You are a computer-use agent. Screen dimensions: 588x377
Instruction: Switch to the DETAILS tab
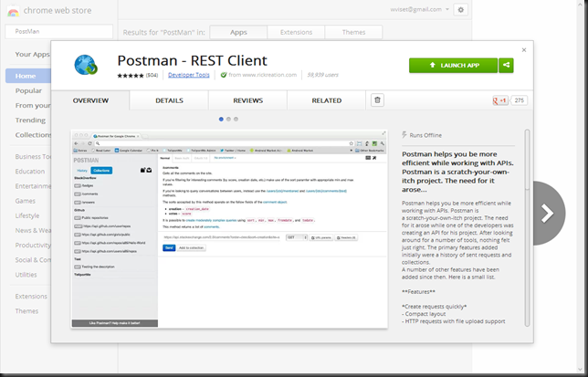pos(169,100)
